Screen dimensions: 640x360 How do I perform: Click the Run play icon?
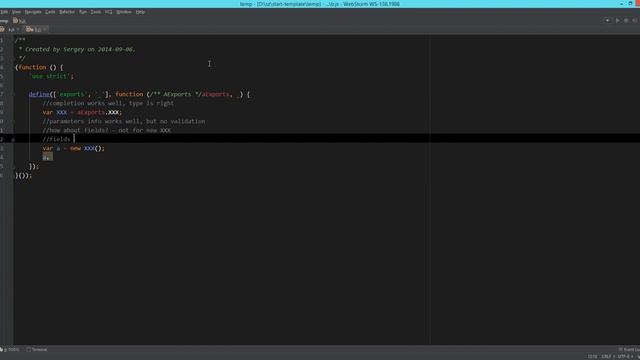pos(618,20)
